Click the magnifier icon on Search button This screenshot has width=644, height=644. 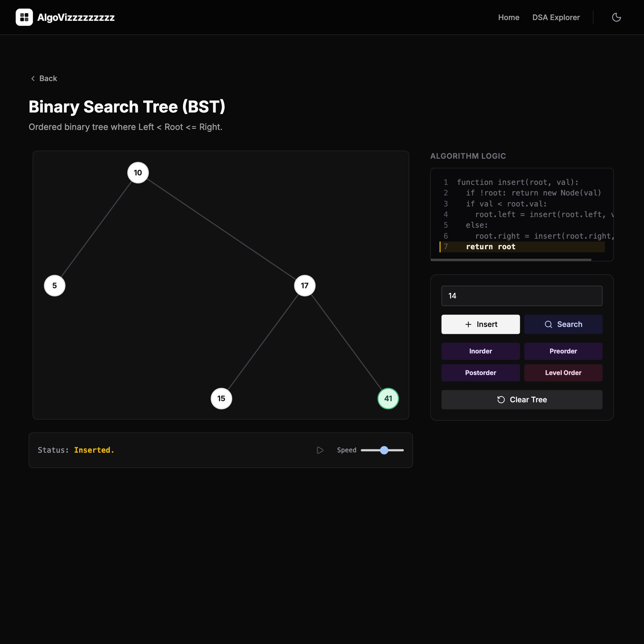pyautogui.click(x=548, y=324)
